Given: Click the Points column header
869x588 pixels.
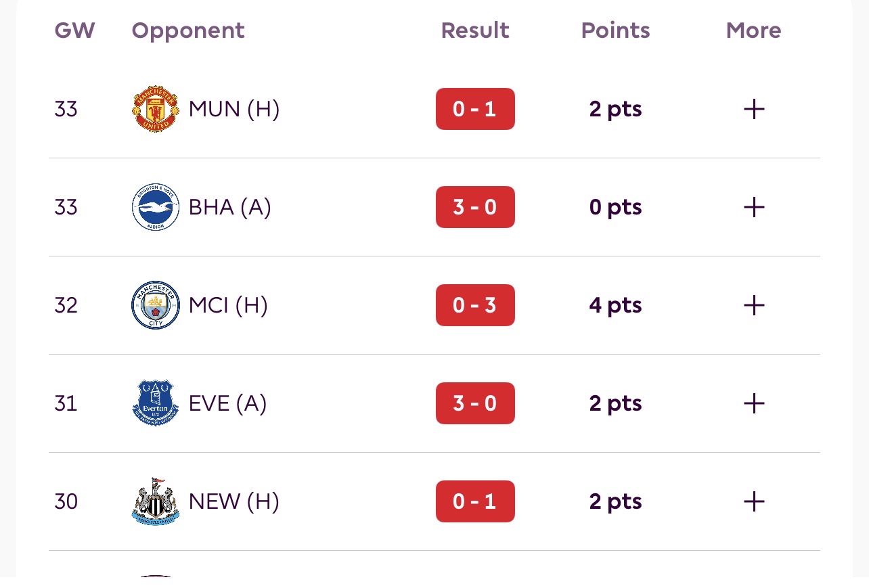Looking at the screenshot, I should tap(615, 30).
